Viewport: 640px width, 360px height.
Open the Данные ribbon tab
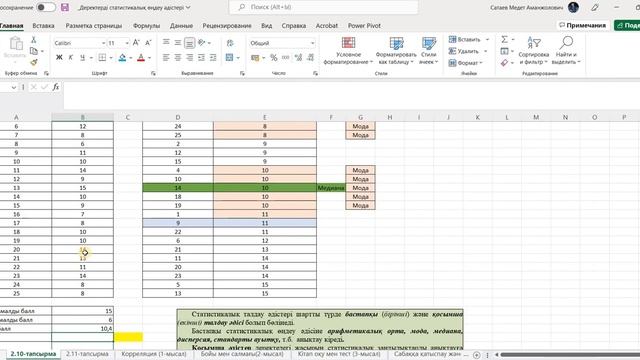point(181,25)
